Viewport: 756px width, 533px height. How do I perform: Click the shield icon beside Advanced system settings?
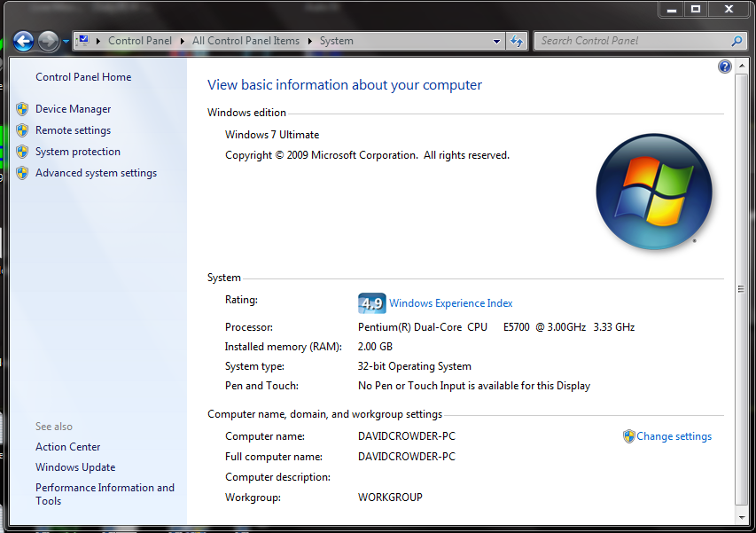click(22, 173)
